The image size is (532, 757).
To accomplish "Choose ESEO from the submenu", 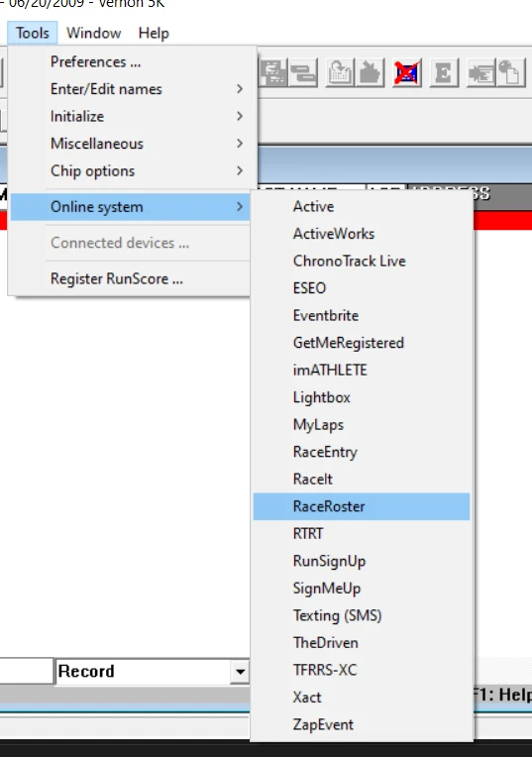I will [362, 288].
